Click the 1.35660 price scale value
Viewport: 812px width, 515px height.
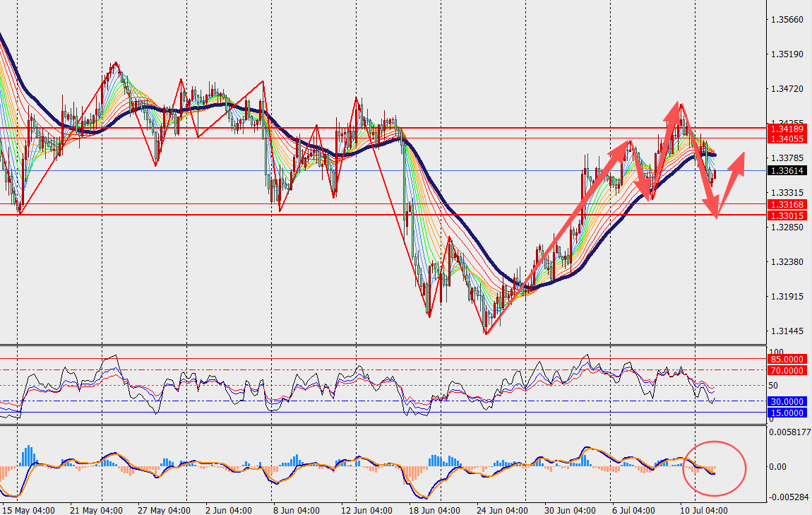[787, 20]
